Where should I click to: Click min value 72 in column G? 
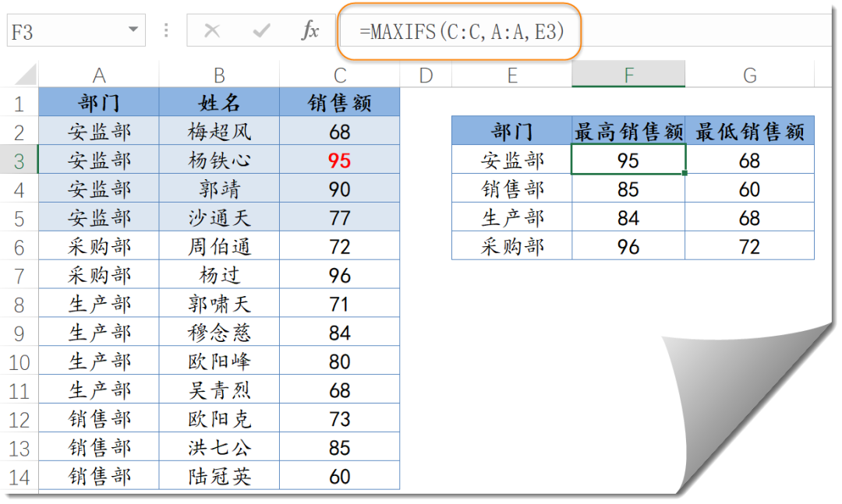click(x=750, y=246)
